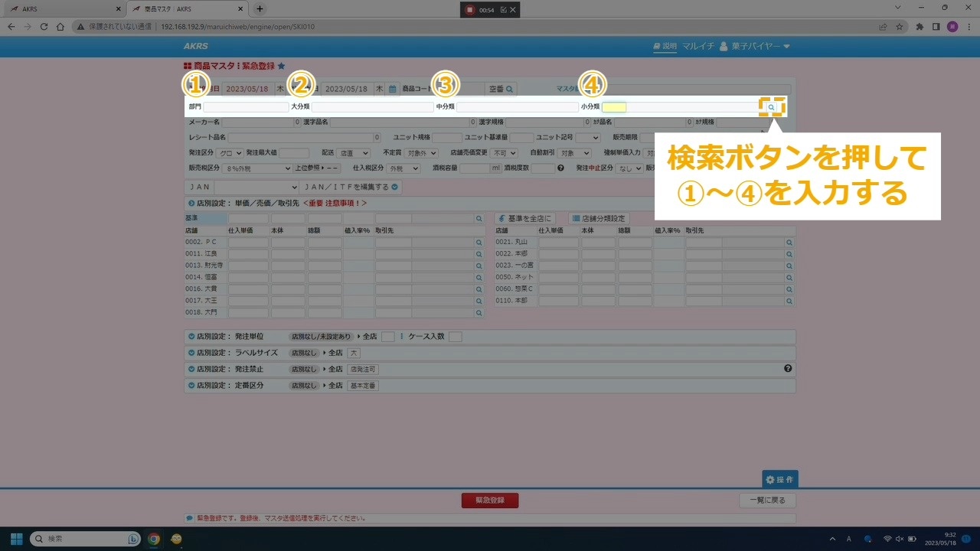980x551 pixels.
Task: Click the 一覧に戻る button
Action: pos(767,500)
